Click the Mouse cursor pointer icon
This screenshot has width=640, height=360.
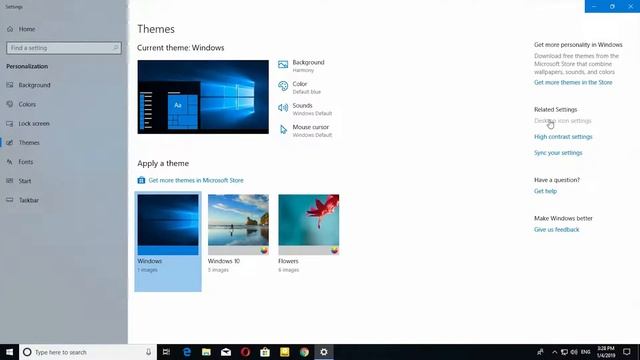click(x=283, y=129)
